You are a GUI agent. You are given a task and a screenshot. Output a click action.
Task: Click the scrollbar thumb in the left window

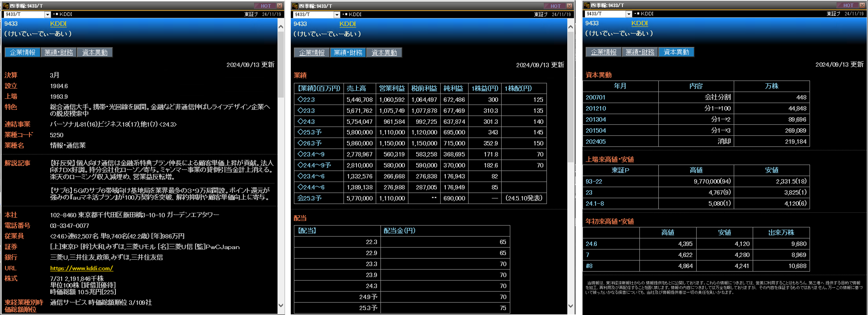click(x=281, y=65)
